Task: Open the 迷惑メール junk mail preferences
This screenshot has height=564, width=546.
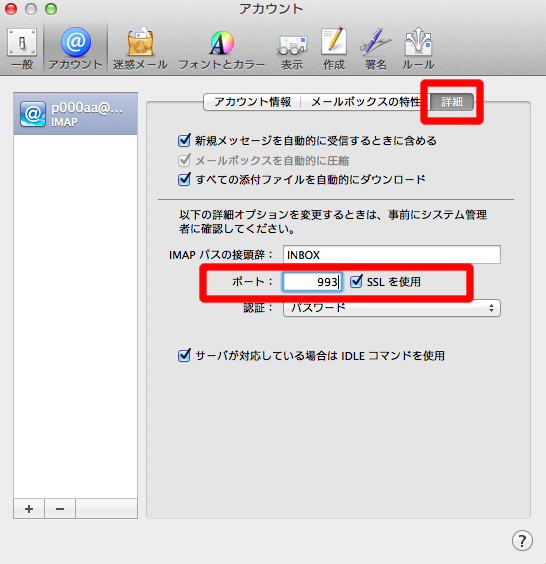Action: click(140, 49)
